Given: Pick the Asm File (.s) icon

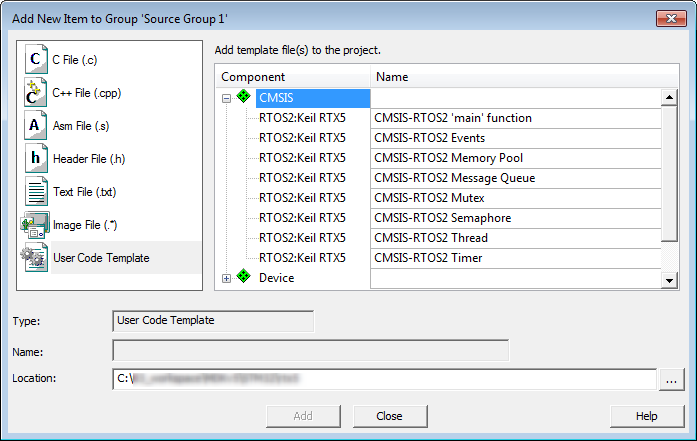Looking at the screenshot, I should (36, 126).
